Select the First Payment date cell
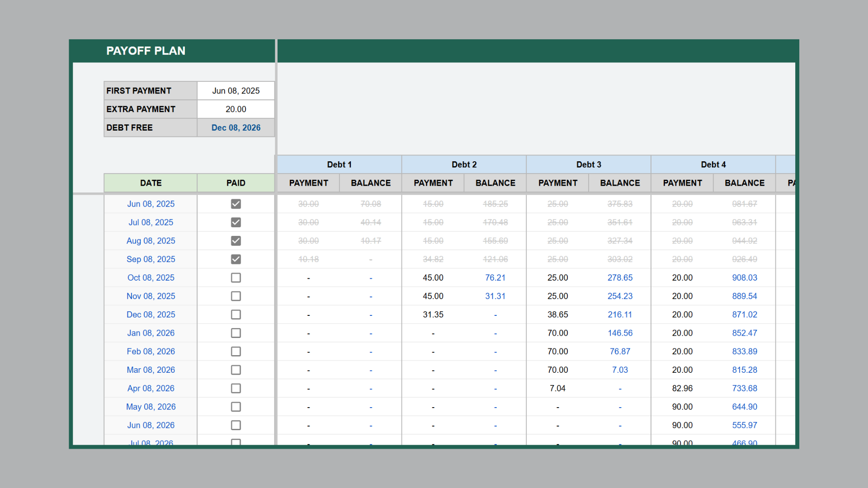This screenshot has height=488, width=868. point(236,91)
